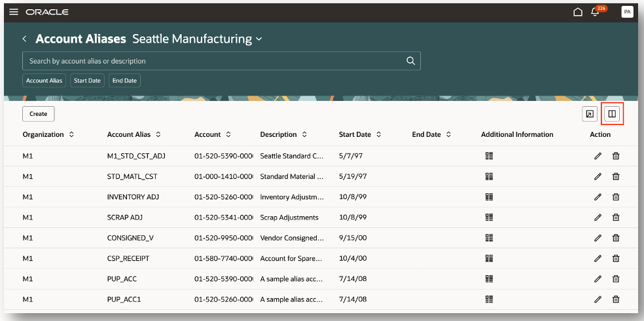Edit the STD_MATL_CST alias
The image size is (644, 321).
pyautogui.click(x=598, y=176)
